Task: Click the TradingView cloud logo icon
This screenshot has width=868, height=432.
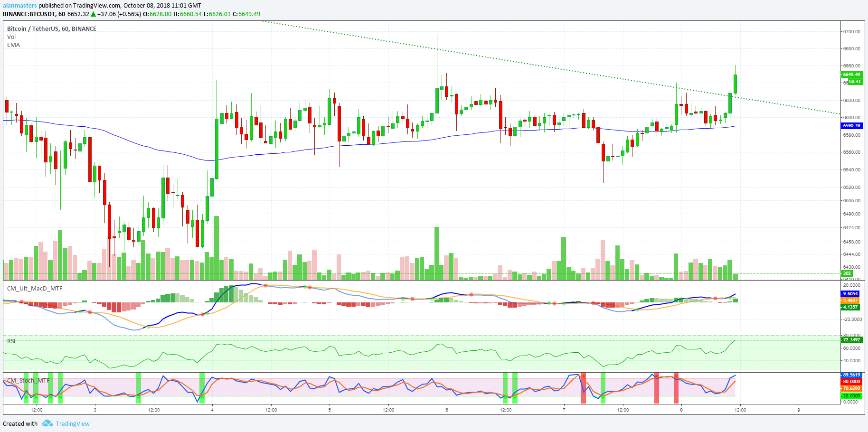Action: (x=47, y=423)
